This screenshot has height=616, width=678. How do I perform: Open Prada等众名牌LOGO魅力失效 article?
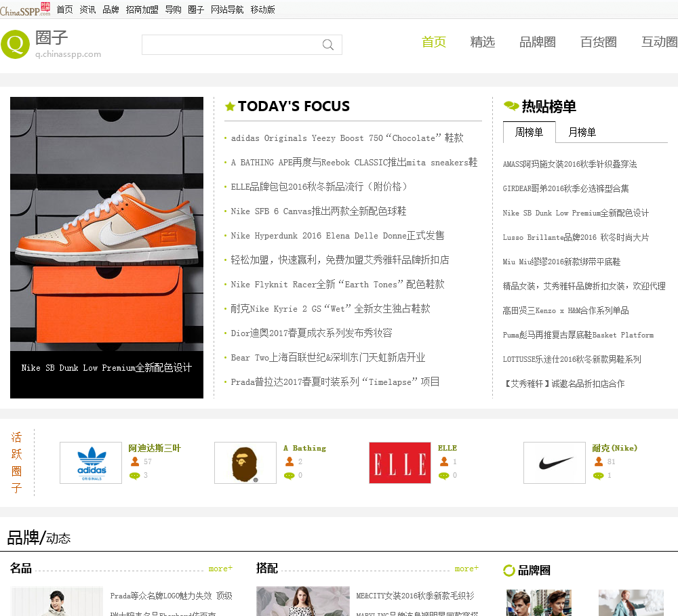coord(172,596)
